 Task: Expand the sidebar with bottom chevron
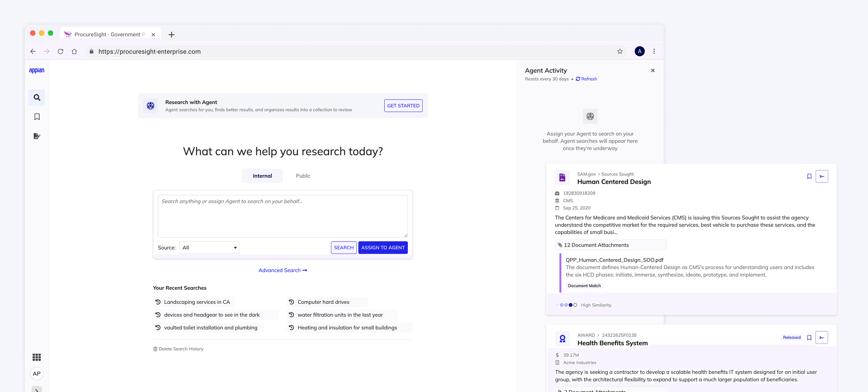pos(36,390)
